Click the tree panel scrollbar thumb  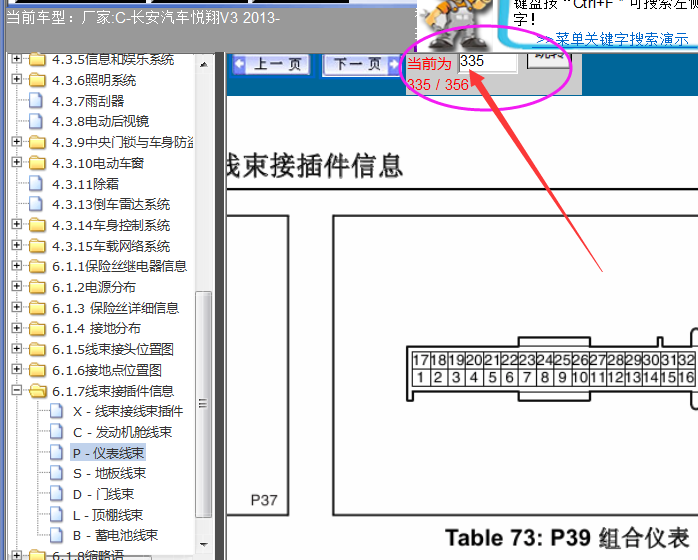(x=203, y=404)
